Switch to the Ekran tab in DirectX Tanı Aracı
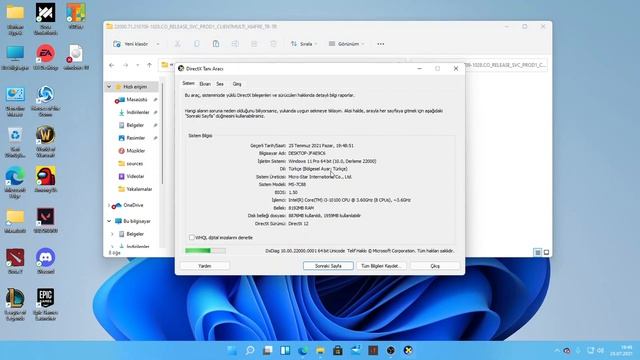This screenshot has height=360, width=640. [x=205, y=84]
